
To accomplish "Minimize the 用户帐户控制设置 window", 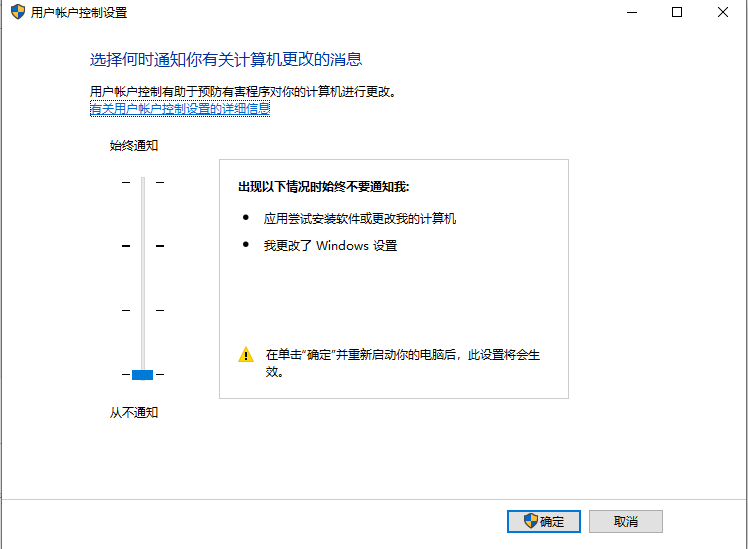I will 632,12.
